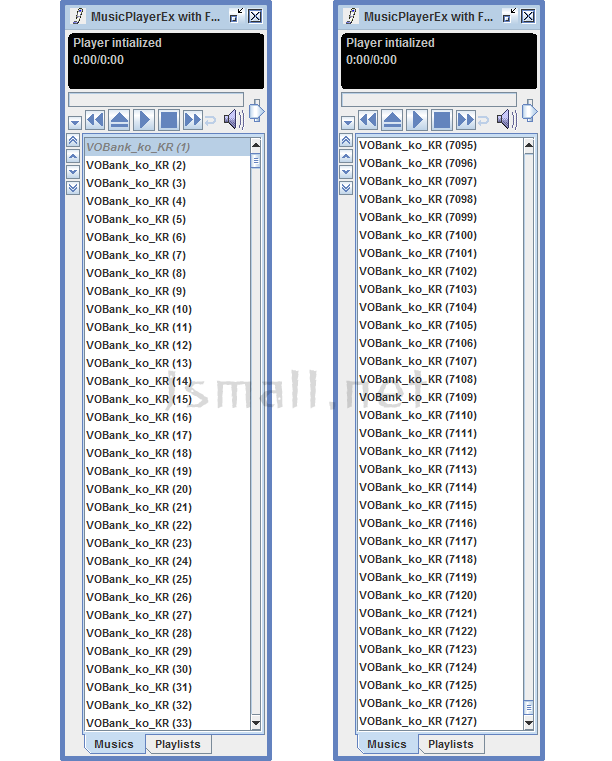This screenshot has height=761, width=612.
Task: Select track VOBank_ko_KR (7112)
Action: coord(440,451)
